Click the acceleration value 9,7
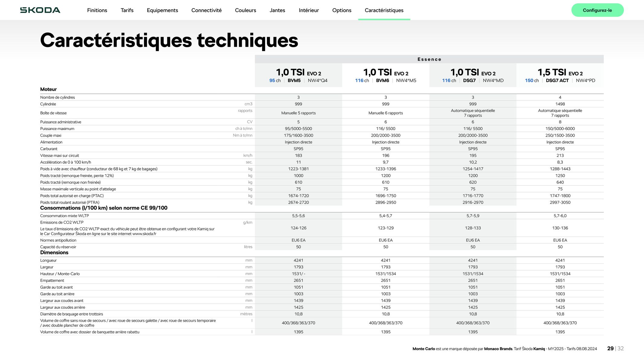This screenshot has height=362, width=644. click(386, 162)
